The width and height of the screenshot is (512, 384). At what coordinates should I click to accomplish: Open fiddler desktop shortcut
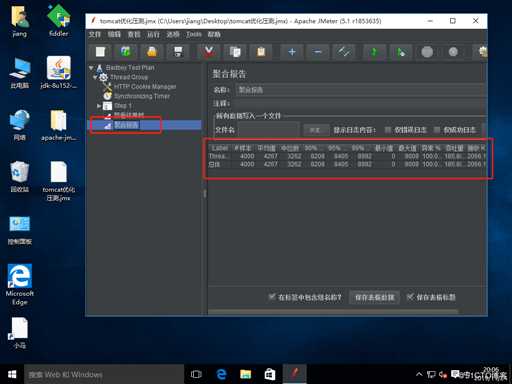[58, 20]
